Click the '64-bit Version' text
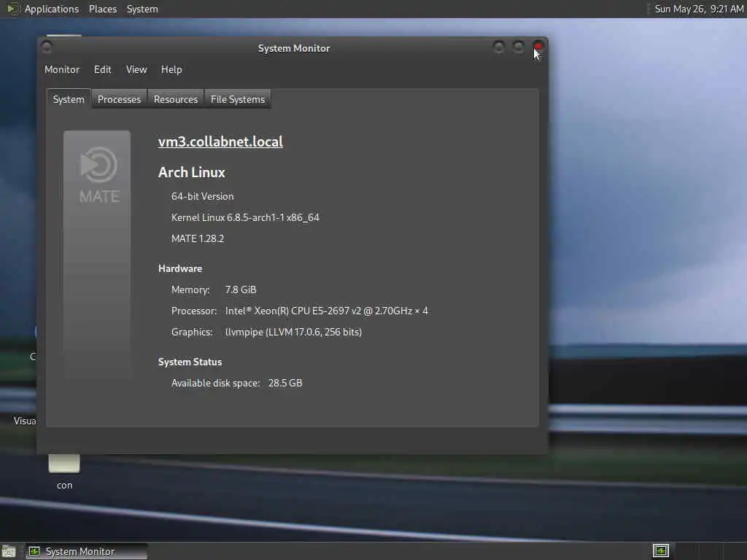 coord(203,196)
